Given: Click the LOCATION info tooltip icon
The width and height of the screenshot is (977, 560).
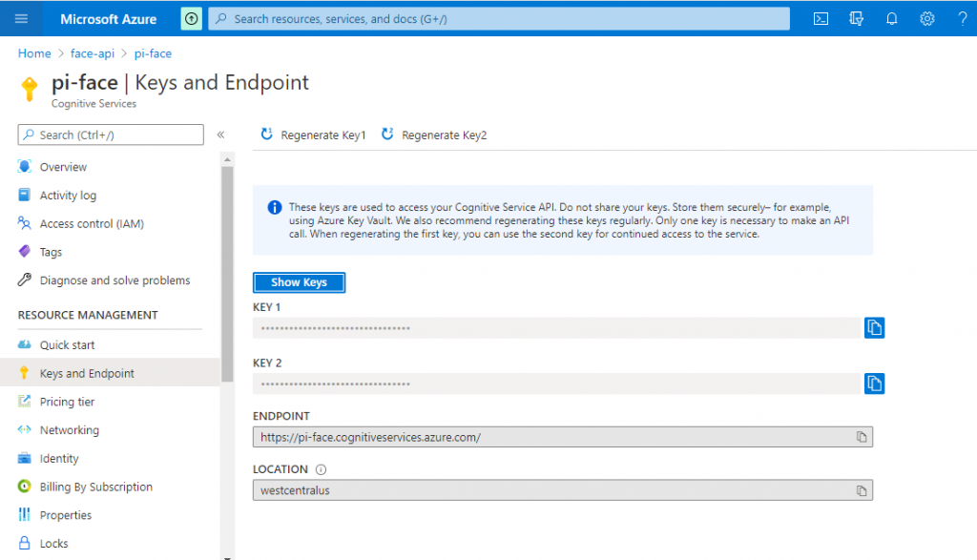Looking at the screenshot, I should click(321, 468).
